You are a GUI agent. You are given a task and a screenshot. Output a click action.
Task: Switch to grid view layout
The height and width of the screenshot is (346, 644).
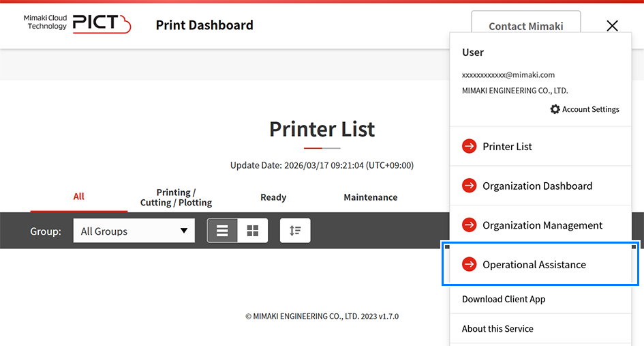click(253, 231)
